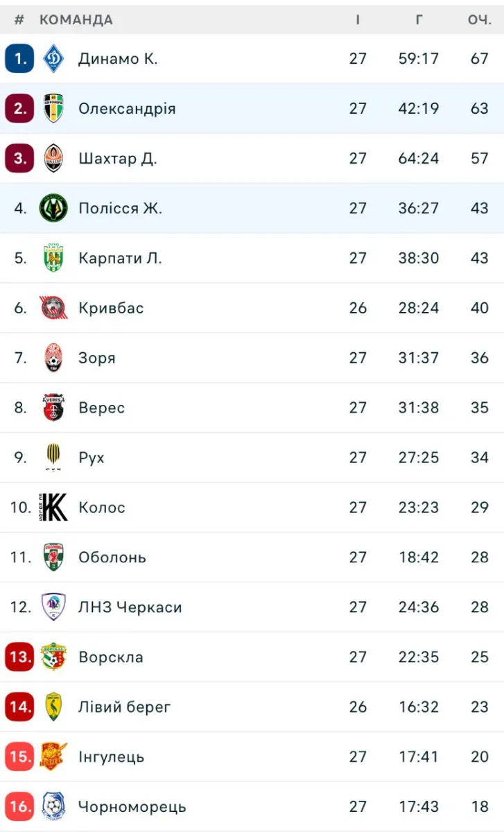Click the Полісся Ж. wolf emblem
Viewport: 504px width, 832px height.
(53, 208)
